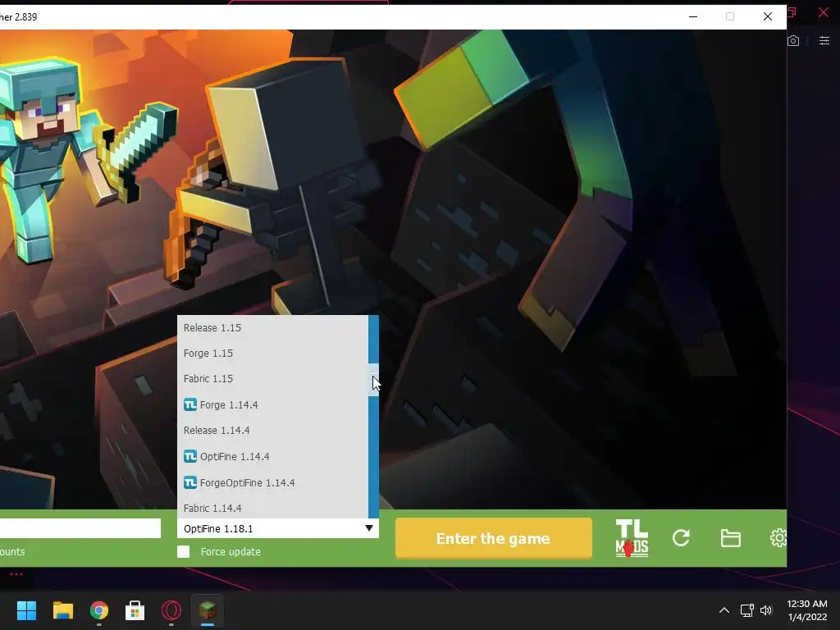Select Release 1.15 from version list
This screenshot has width=840, height=630.
(x=272, y=328)
